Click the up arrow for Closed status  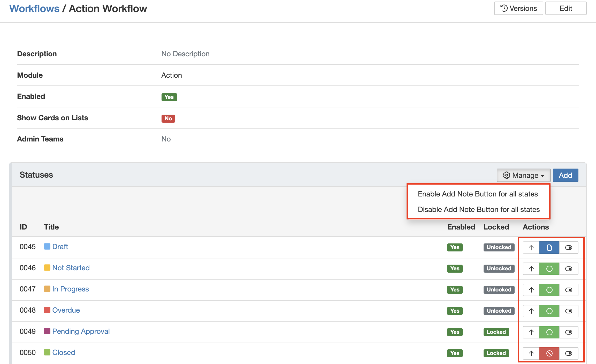tap(531, 353)
